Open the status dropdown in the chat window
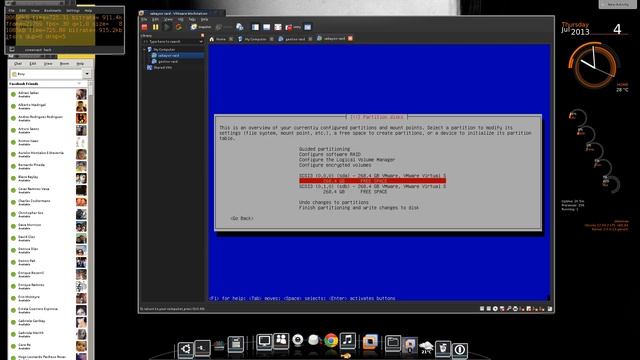The image size is (640, 360). 87,74
